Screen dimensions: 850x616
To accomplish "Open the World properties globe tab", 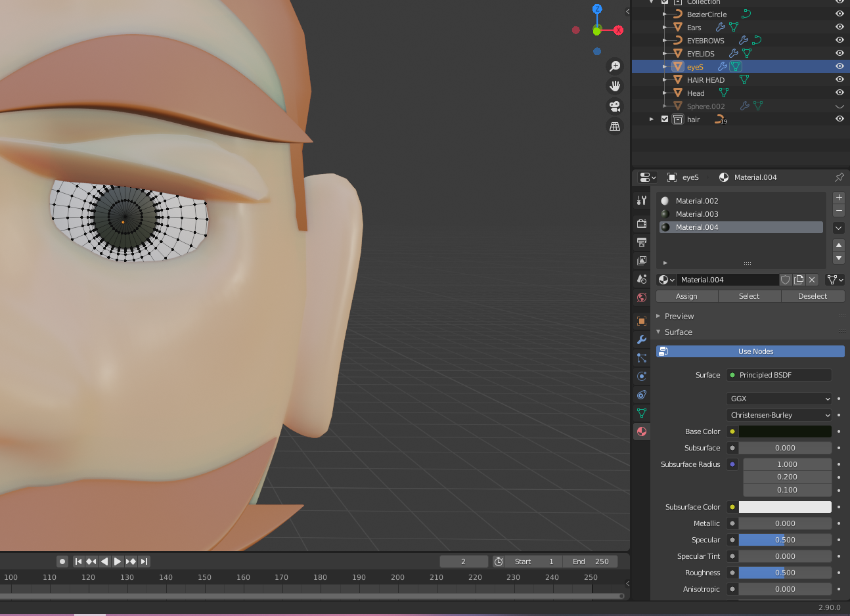I will pos(642,297).
